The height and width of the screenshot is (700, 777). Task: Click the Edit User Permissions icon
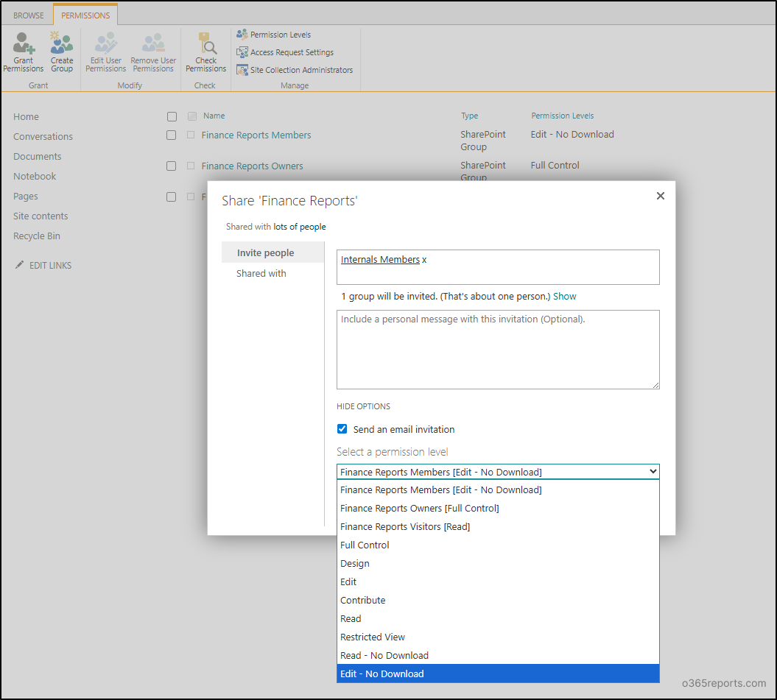point(105,43)
